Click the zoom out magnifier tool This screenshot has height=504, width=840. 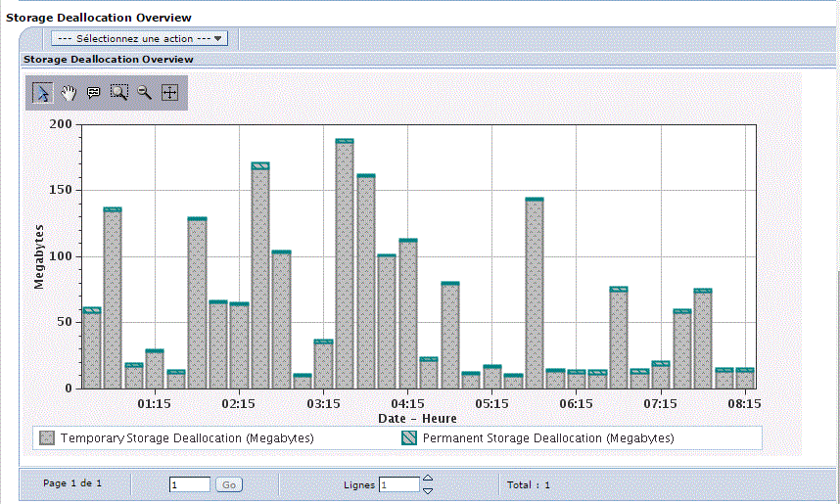[x=144, y=93]
